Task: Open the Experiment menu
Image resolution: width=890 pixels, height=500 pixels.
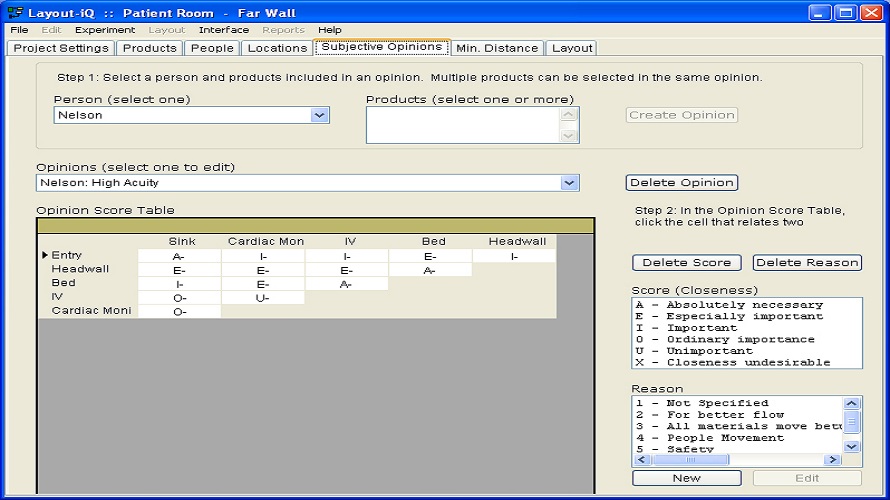Action: [105, 30]
